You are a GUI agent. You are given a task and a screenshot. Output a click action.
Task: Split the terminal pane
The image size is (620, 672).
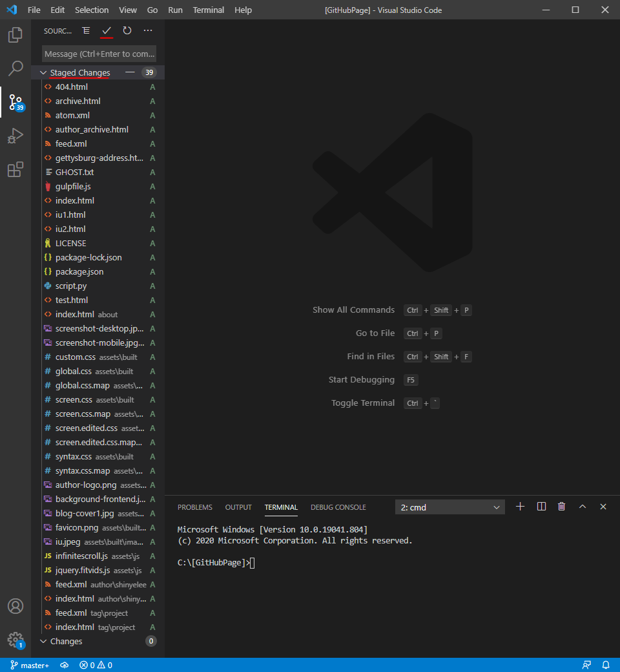[541, 507]
